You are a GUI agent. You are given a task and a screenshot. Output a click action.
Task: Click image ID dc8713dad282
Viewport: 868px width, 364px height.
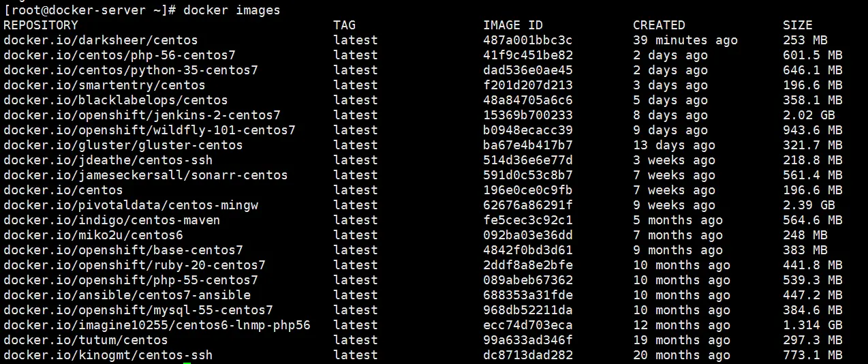tap(528, 355)
